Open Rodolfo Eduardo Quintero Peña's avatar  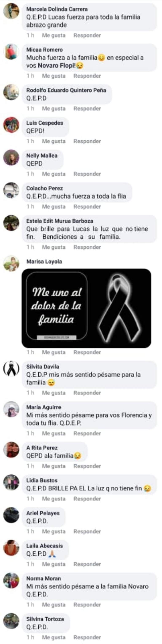[x=11, y=92]
